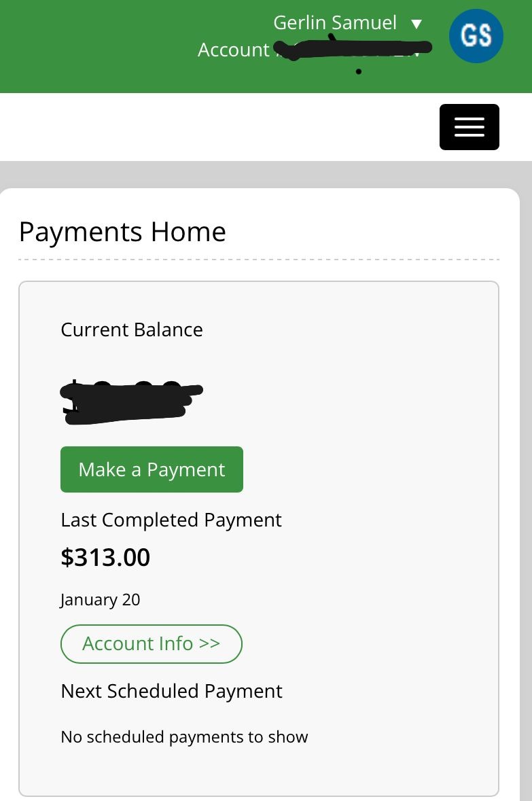Click the Last Completed Payment label

pyautogui.click(x=171, y=520)
